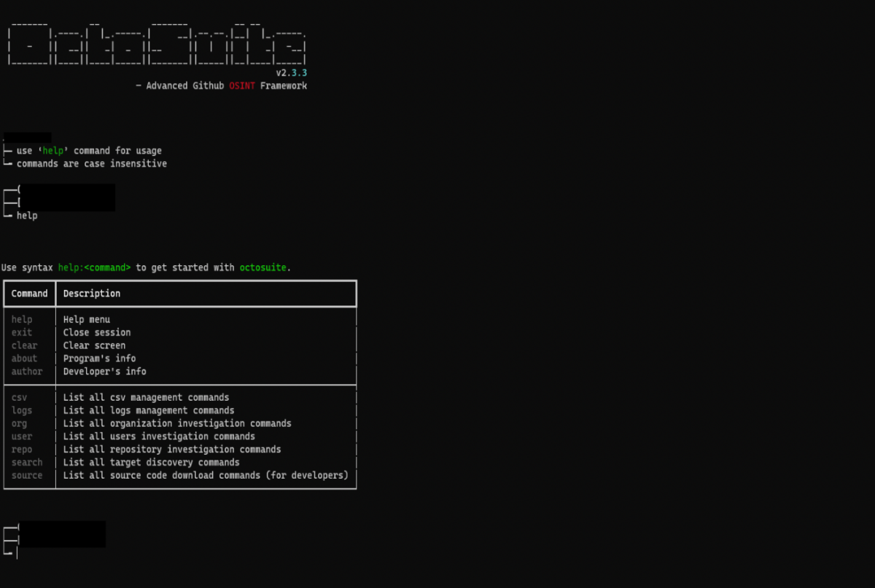Click the typed 'help' command at prompt
The width and height of the screenshot is (875, 588).
coord(27,216)
